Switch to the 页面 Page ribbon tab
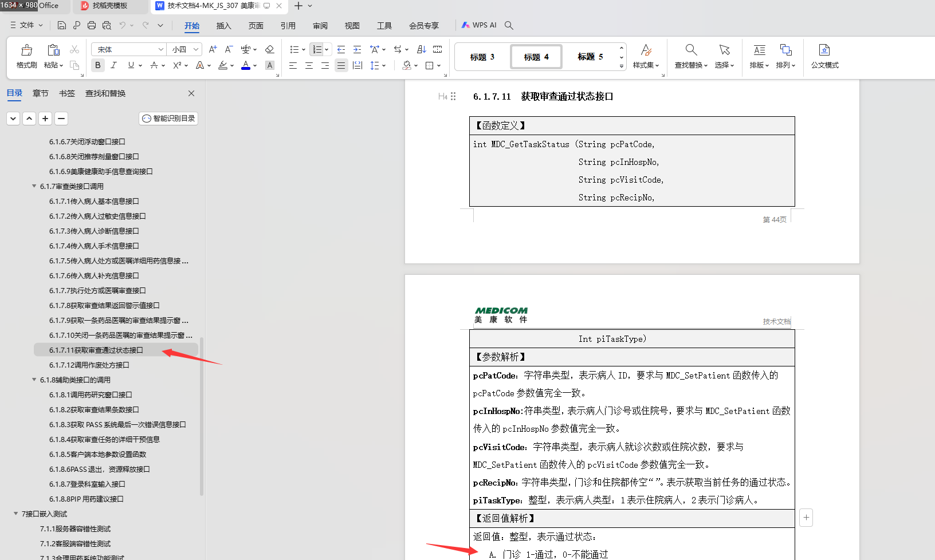 pyautogui.click(x=256, y=26)
